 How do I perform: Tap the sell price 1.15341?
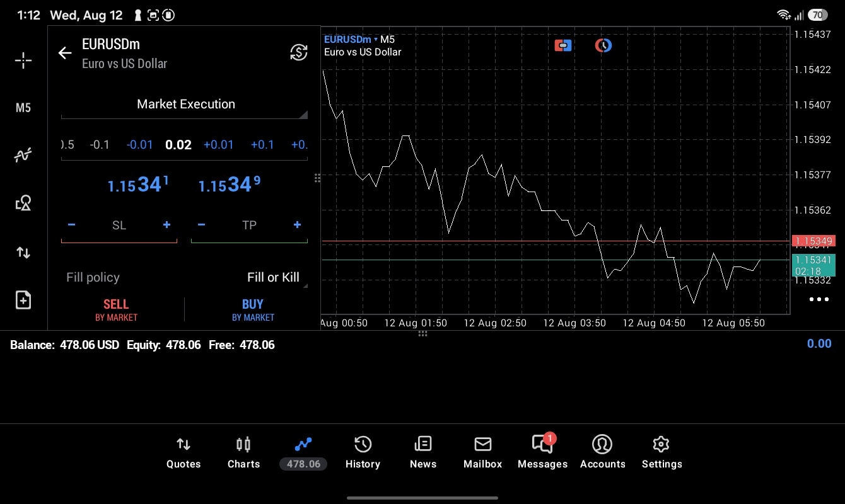[138, 185]
